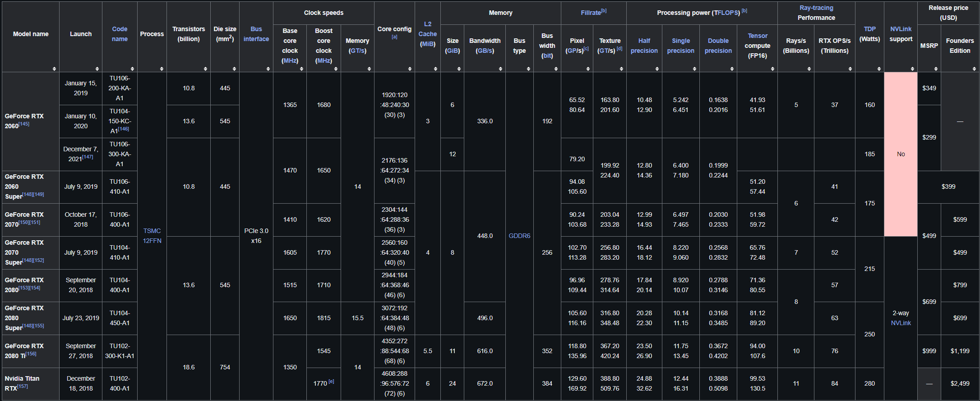Select the GeForce RTX 2070 Super row title
Screen dimensions: 980x401
click(x=24, y=252)
